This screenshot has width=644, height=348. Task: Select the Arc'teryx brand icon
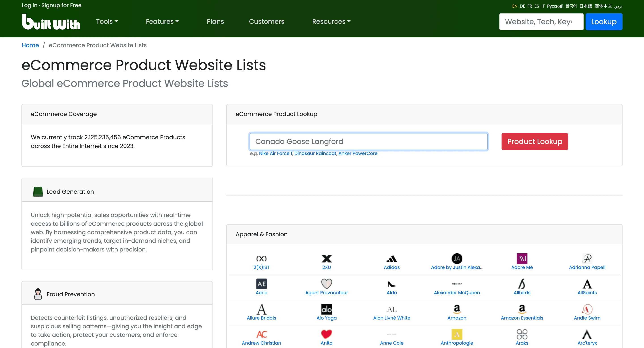click(587, 334)
